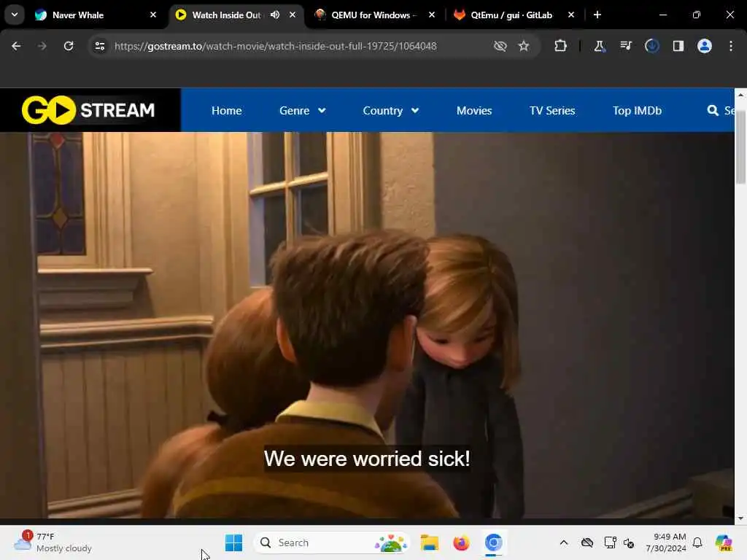Open the network display tray icon
The width and height of the screenshot is (747, 560).
click(x=610, y=542)
